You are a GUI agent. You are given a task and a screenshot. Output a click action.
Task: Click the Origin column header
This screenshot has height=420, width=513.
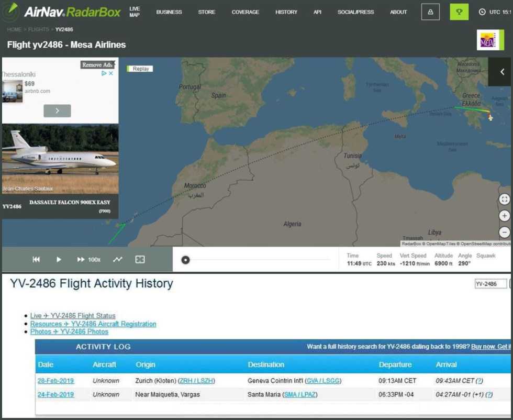146,364
